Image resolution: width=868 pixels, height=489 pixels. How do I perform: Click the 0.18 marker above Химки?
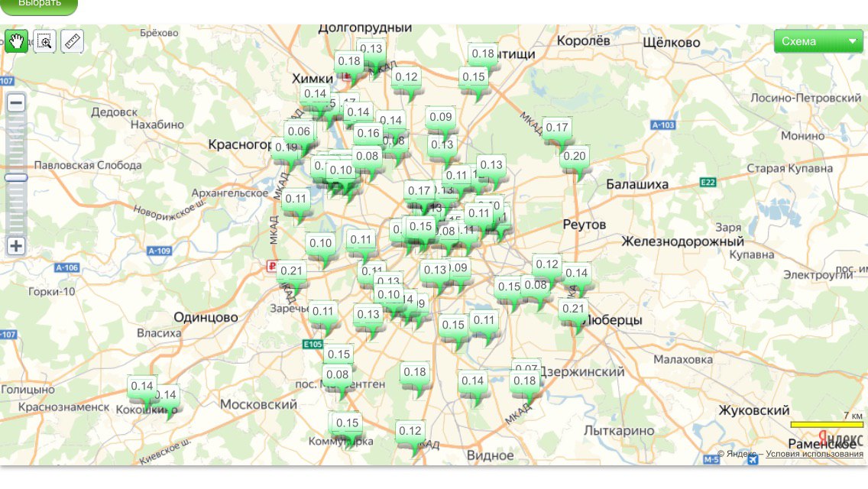pyautogui.click(x=348, y=61)
